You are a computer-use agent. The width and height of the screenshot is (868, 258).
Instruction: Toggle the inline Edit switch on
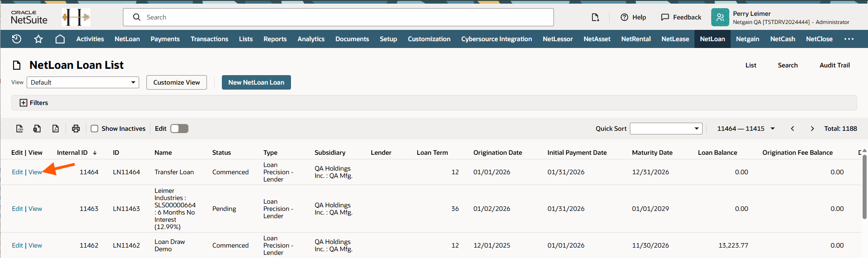pyautogui.click(x=179, y=129)
